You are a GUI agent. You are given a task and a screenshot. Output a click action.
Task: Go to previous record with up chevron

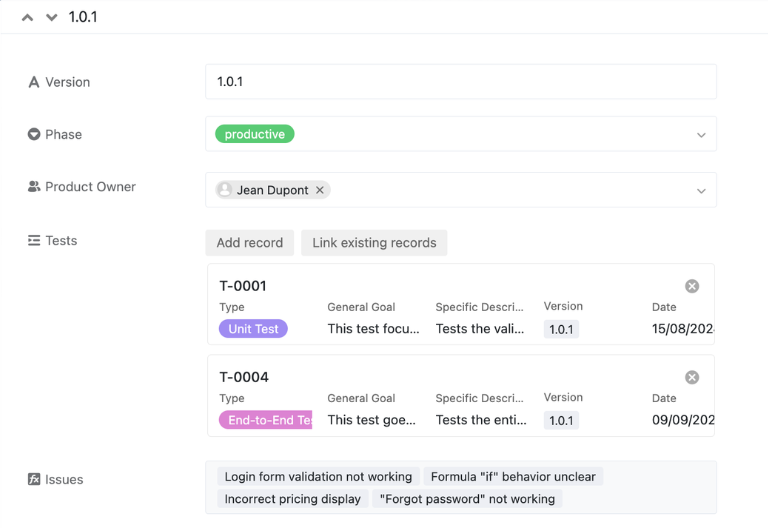28,17
